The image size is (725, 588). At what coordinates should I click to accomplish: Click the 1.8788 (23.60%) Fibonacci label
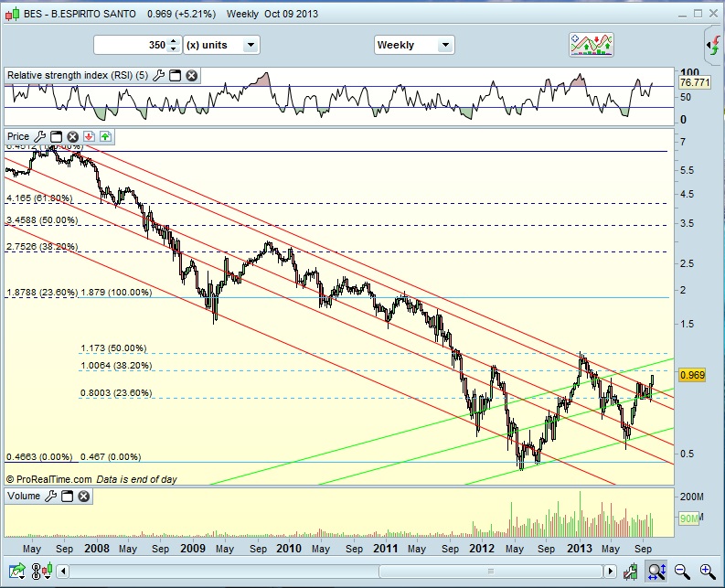(x=42, y=293)
